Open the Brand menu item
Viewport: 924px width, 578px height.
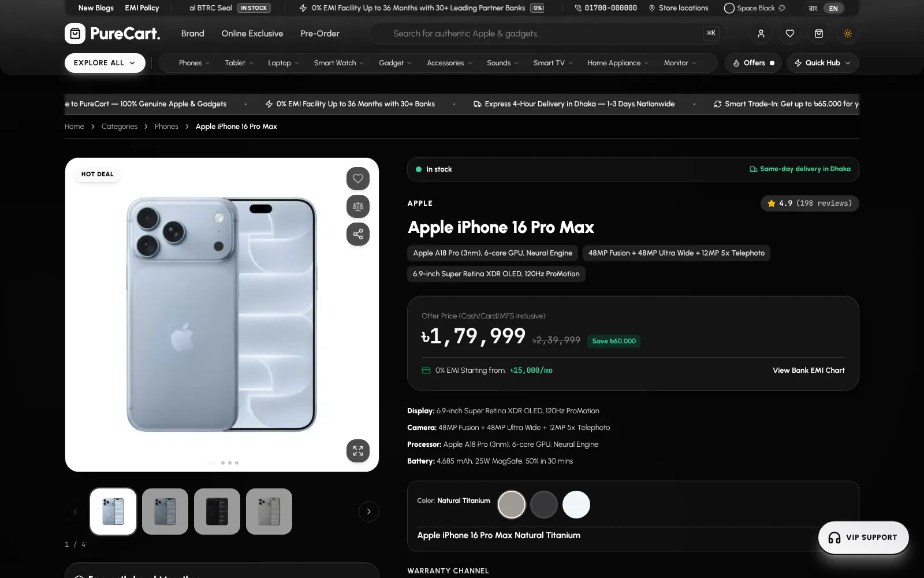[193, 34]
